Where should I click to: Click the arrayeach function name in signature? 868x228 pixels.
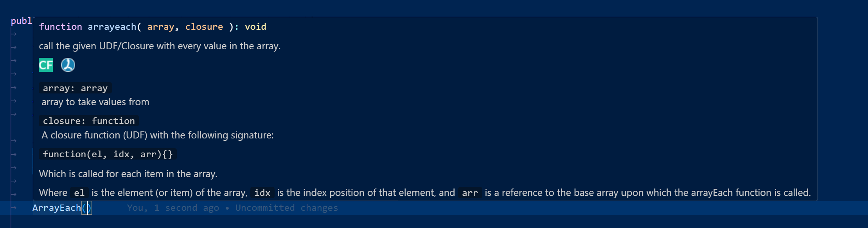112,27
